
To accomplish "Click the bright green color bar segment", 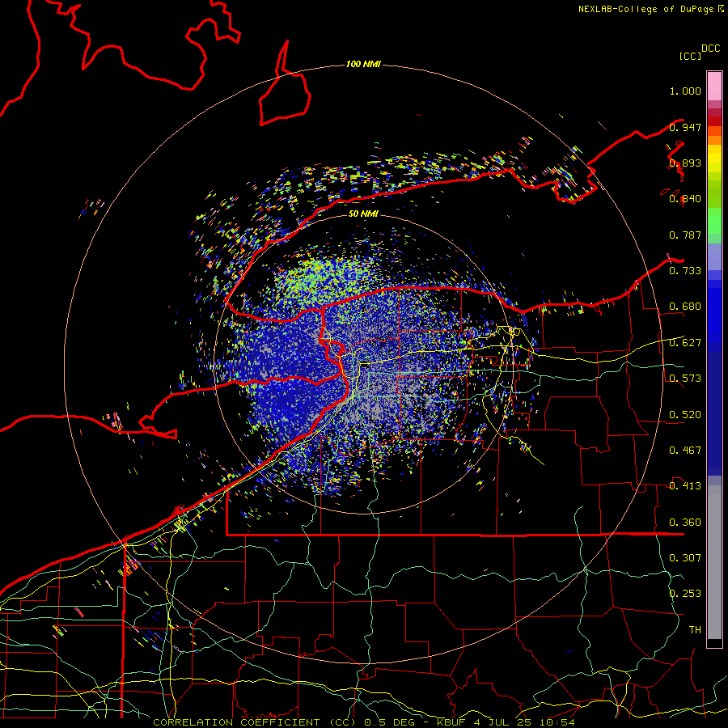I will coord(714,221).
